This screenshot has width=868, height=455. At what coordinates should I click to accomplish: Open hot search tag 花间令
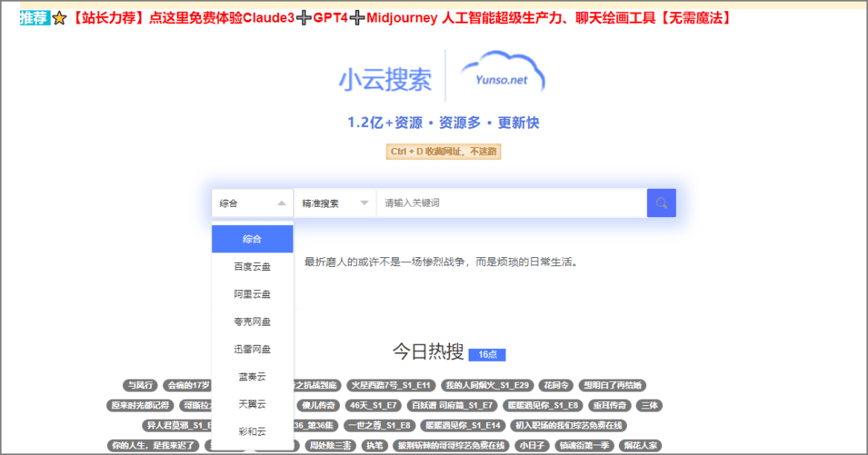(556, 385)
